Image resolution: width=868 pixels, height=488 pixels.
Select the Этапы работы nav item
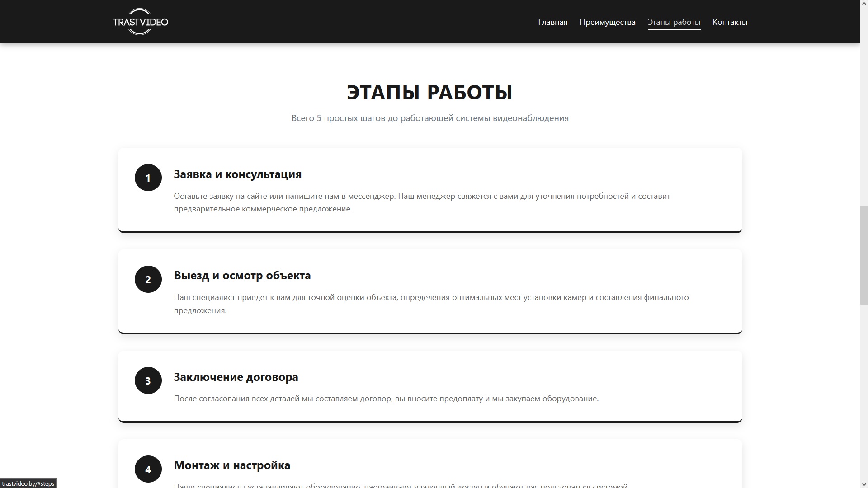(674, 22)
